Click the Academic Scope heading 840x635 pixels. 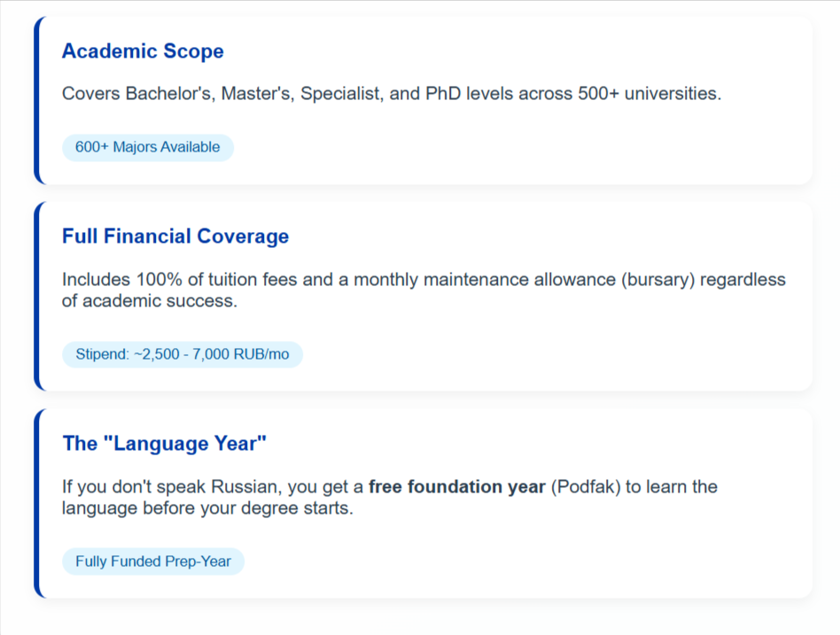(143, 51)
